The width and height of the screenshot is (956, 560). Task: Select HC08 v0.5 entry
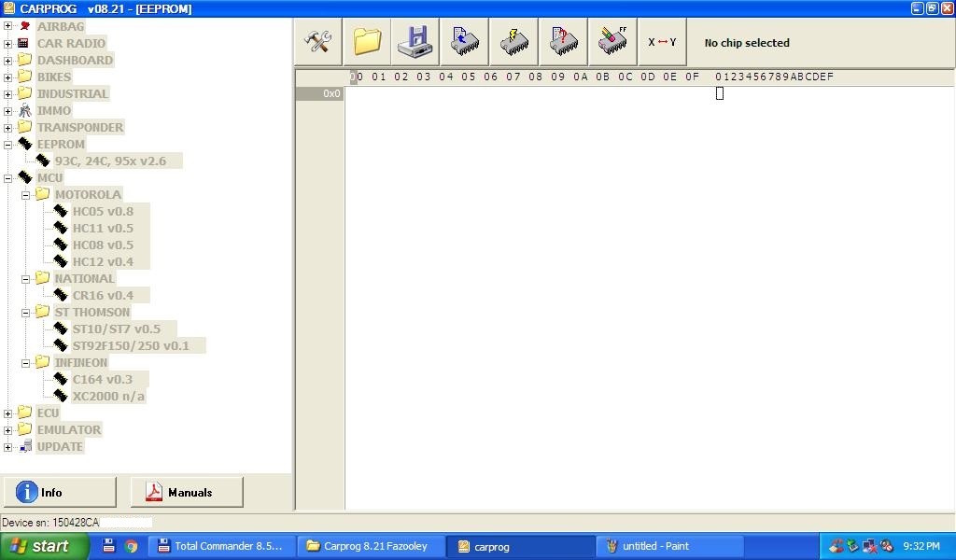click(103, 245)
